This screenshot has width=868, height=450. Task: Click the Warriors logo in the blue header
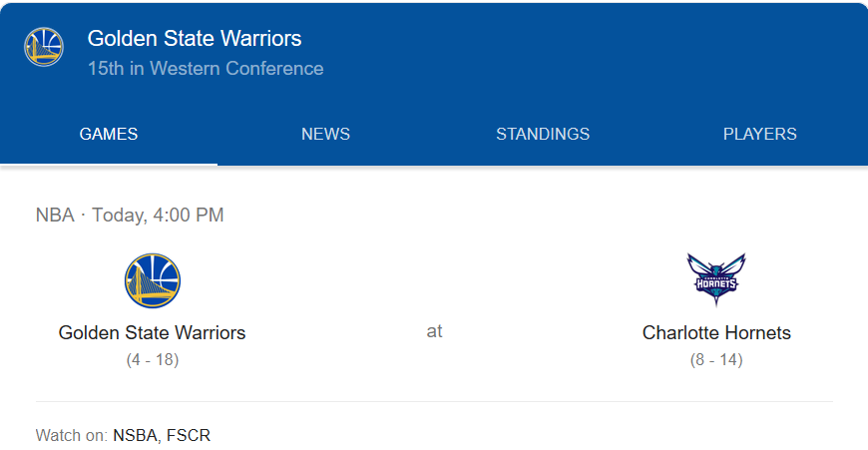44,47
